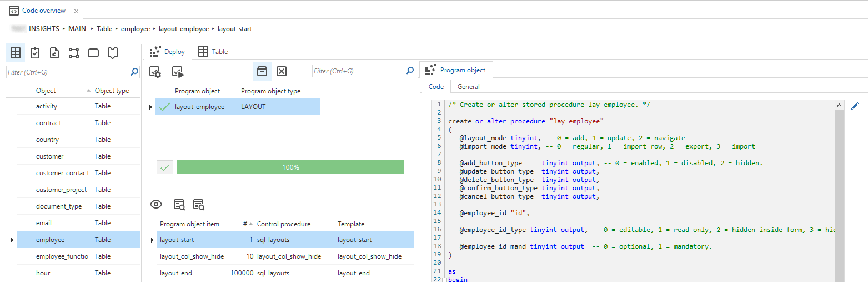The image size is (868, 282).
Task: Sort by the Template column header
Action: (351, 224)
